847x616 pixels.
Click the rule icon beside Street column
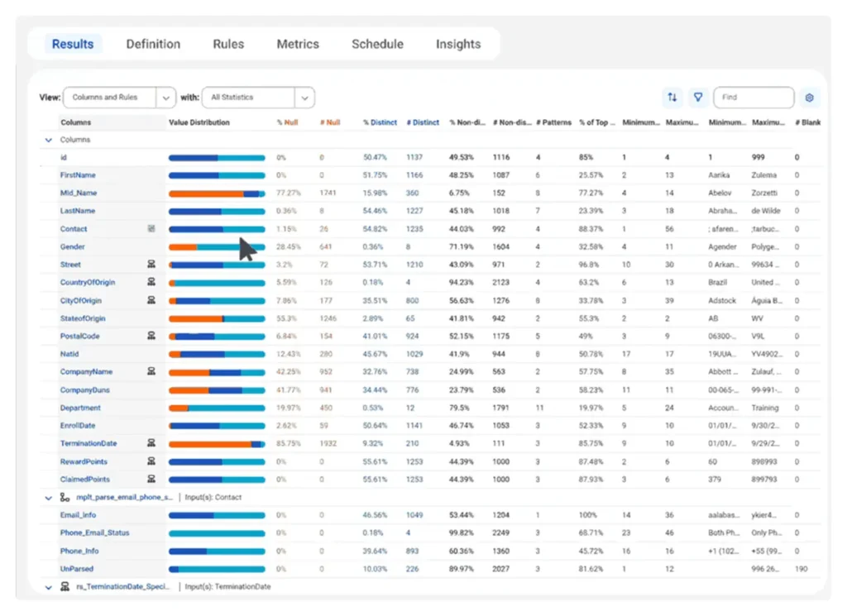point(151,264)
